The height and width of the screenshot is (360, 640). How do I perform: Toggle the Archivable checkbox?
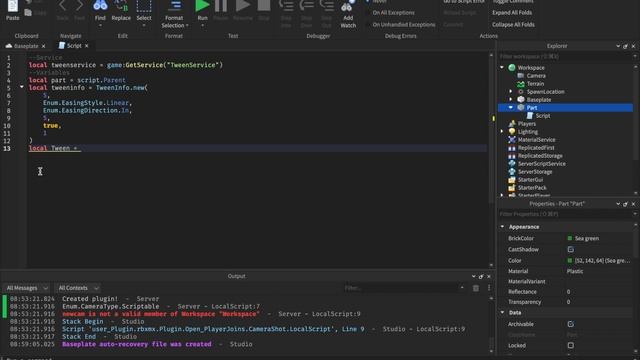[571, 324]
